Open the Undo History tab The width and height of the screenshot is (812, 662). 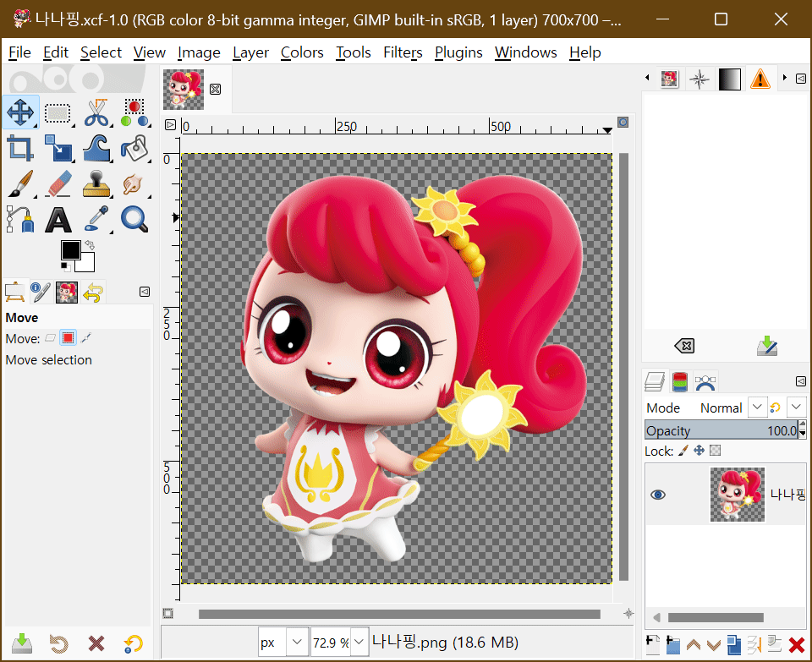click(x=93, y=292)
